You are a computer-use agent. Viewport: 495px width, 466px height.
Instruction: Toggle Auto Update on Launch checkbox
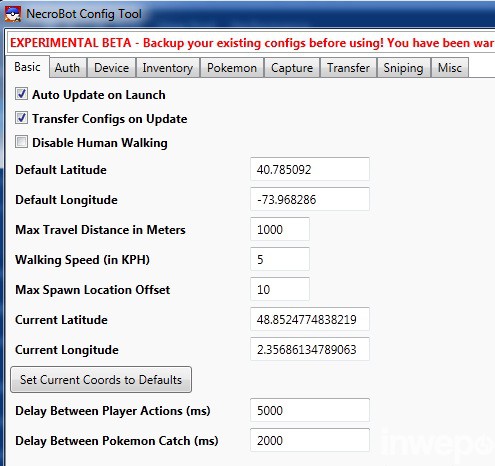(x=21, y=94)
